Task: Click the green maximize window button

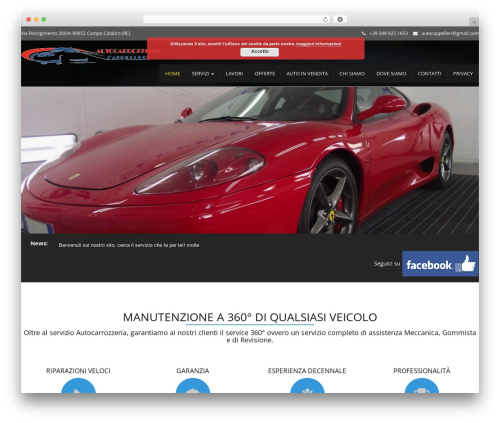Action: click(44, 20)
